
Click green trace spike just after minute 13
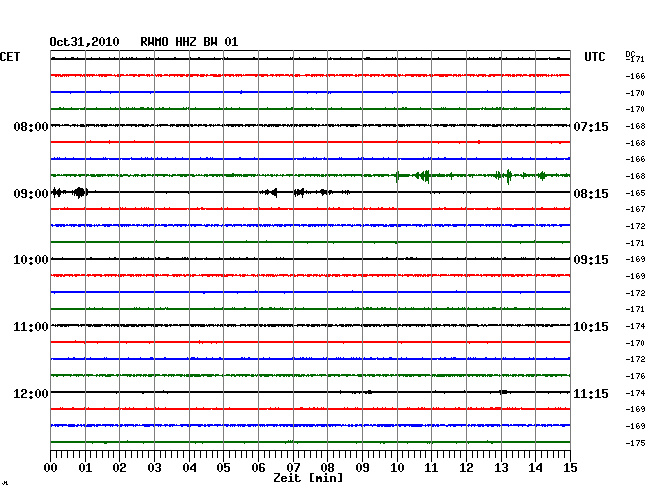point(508,176)
